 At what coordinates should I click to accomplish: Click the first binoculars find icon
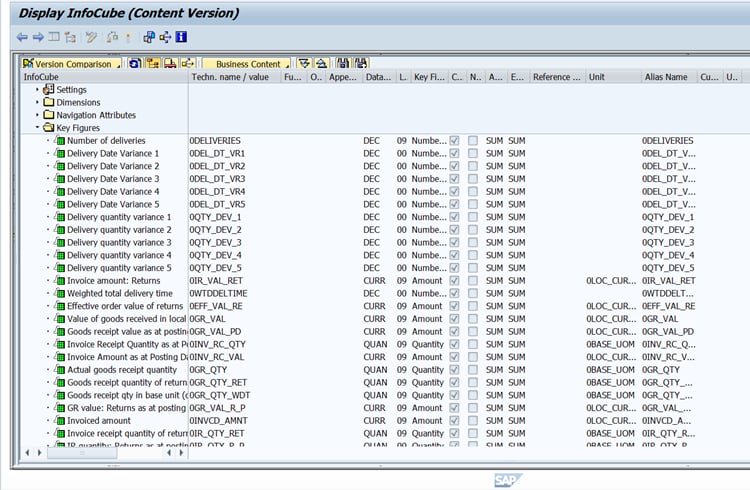[342, 64]
